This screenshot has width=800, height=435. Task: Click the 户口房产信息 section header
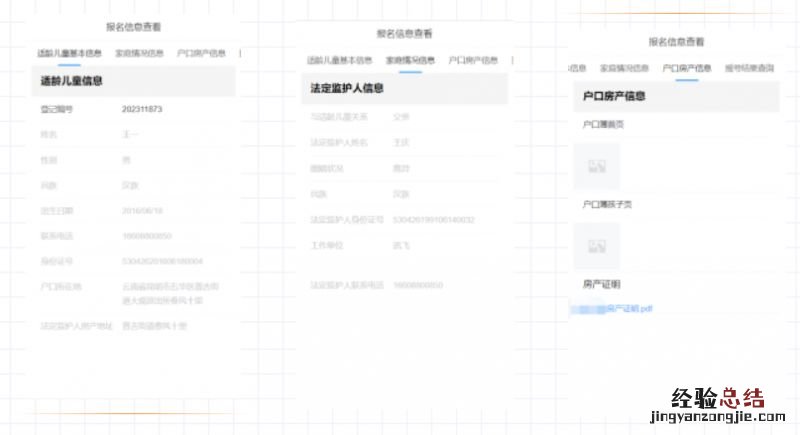677,96
